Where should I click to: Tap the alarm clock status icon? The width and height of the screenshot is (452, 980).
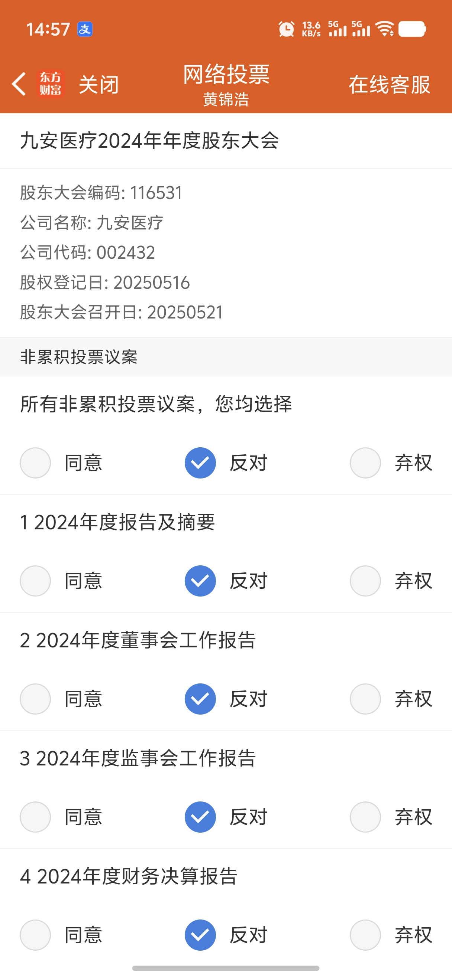coord(286,29)
